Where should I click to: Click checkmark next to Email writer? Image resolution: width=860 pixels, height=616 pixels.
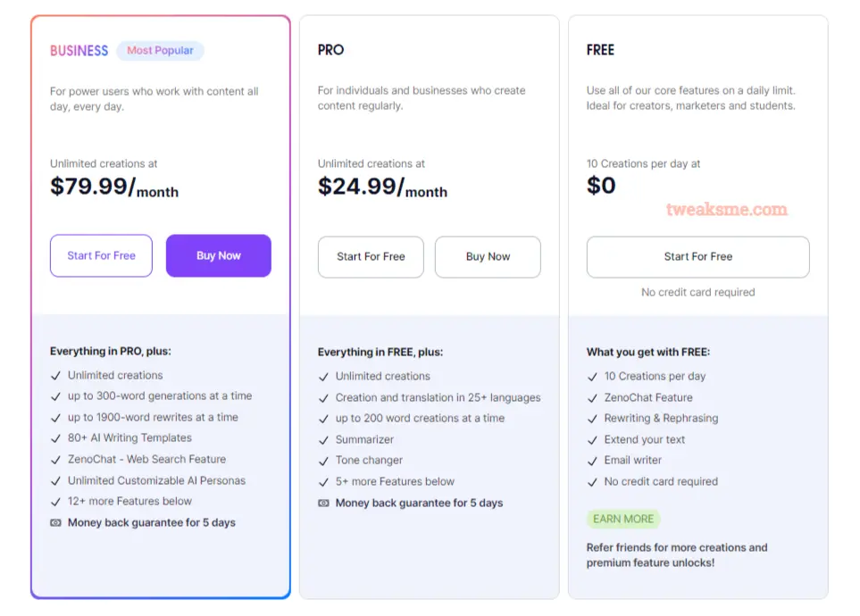[x=592, y=461]
